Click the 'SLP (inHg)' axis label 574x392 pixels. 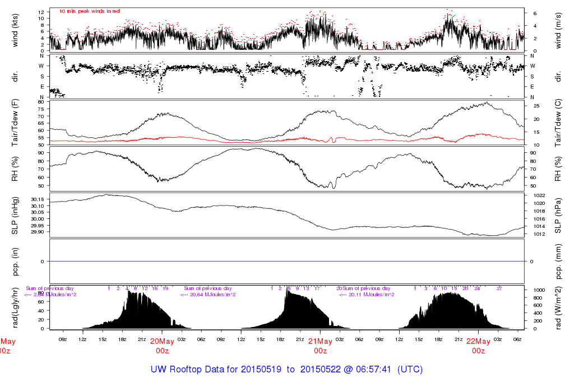point(15,216)
